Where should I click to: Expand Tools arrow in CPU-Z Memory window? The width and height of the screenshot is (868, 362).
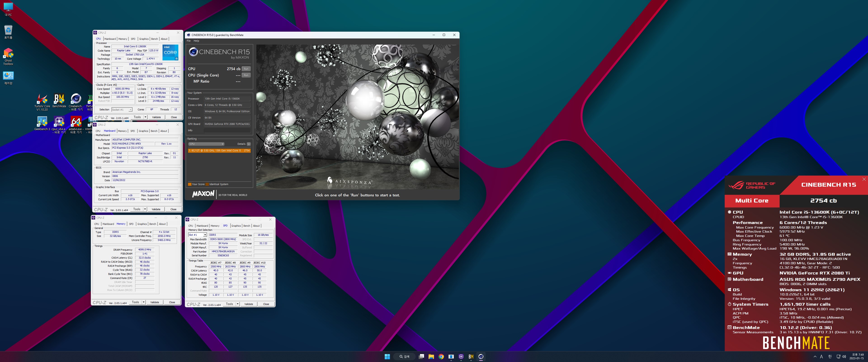[x=144, y=302]
